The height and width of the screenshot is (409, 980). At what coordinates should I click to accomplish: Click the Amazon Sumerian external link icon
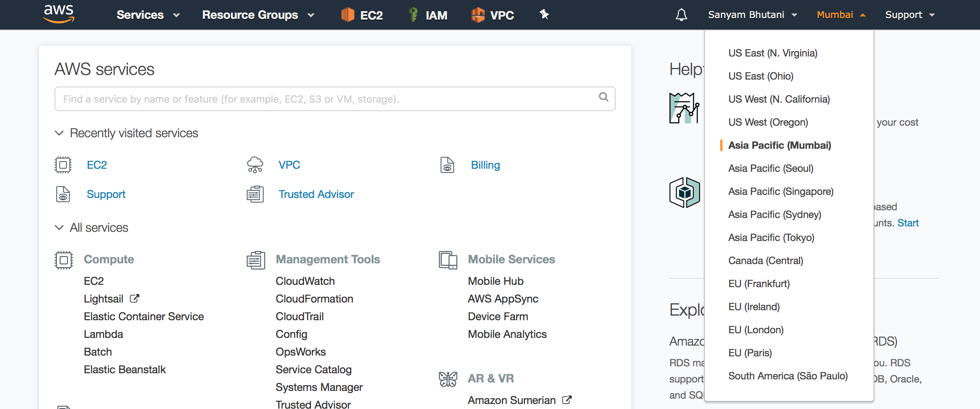[567, 400]
